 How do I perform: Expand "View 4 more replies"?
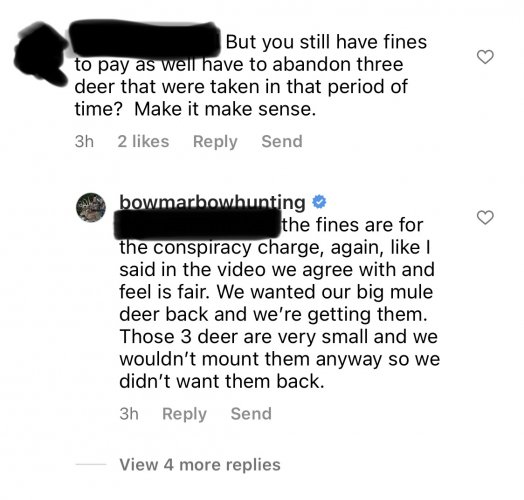[200, 465]
